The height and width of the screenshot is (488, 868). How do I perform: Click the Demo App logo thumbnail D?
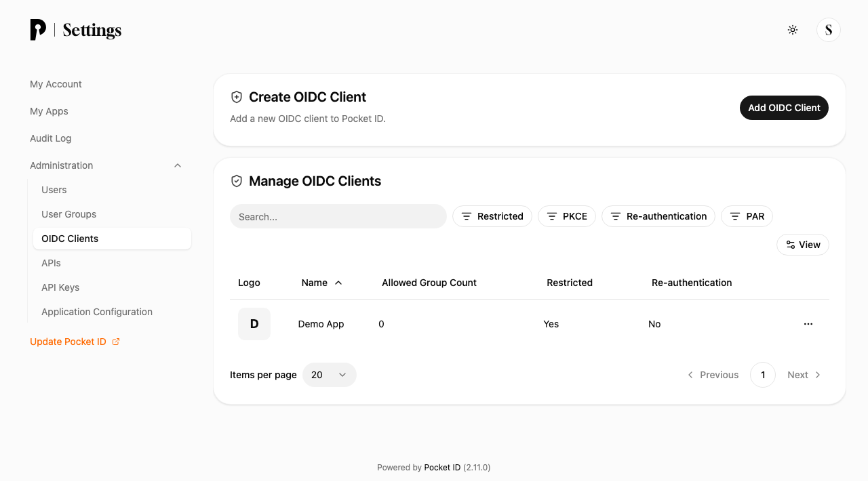(x=254, y=324)
